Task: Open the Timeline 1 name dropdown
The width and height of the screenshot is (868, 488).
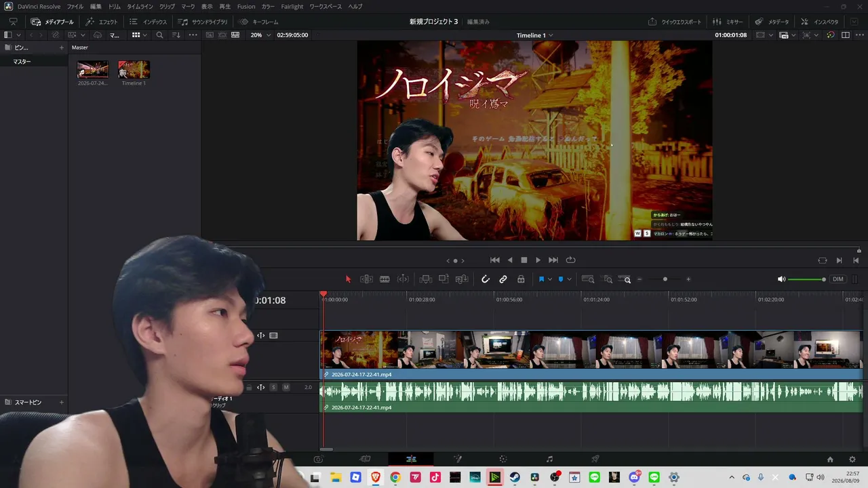Action: pos(534,35)
